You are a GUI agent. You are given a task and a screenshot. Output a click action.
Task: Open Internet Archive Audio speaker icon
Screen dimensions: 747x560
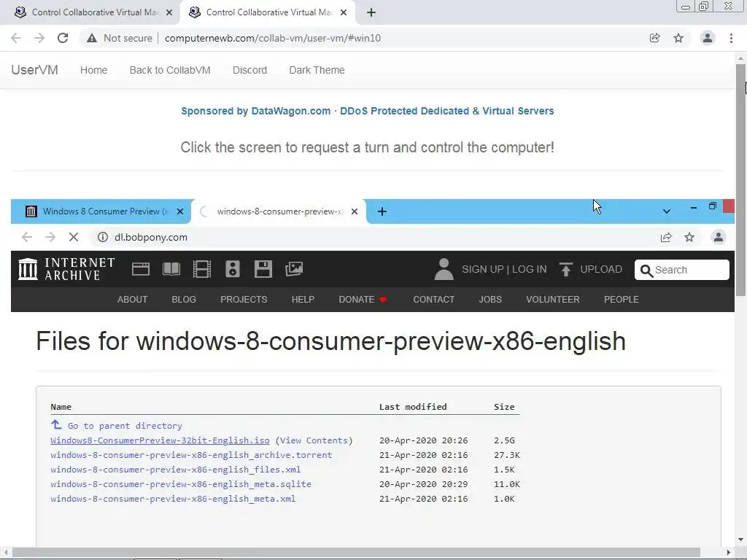[x=233, y=269]
